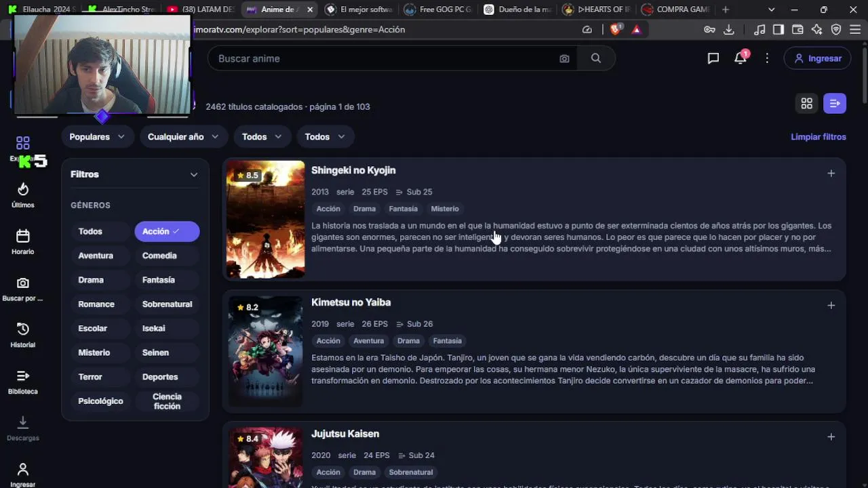
Task: Open the Jujutsu Kaisen title
Action: click(345, 434)
